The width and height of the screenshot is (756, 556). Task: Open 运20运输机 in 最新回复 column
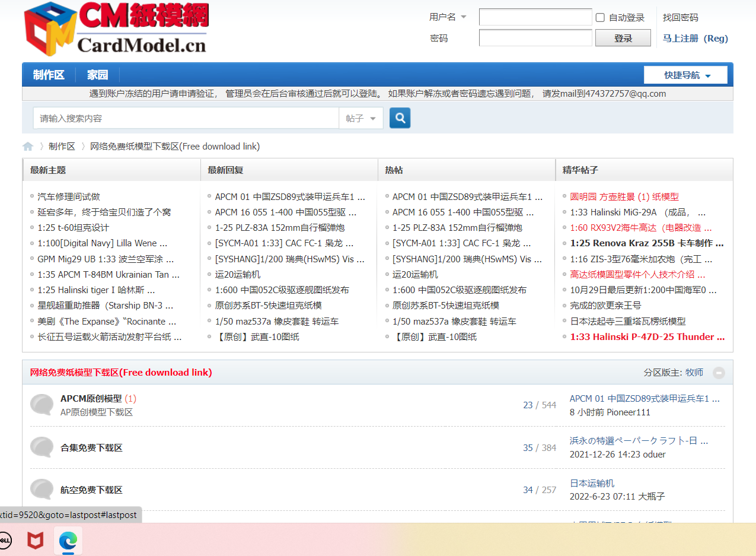(x=238, y=274)
